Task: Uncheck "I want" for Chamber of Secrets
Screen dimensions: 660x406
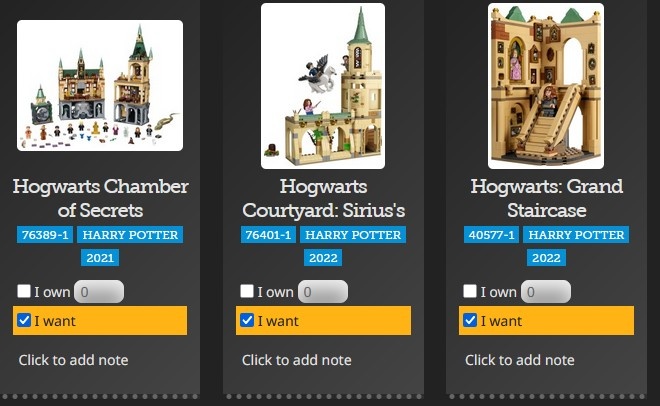Action: (x=24, y=320)
